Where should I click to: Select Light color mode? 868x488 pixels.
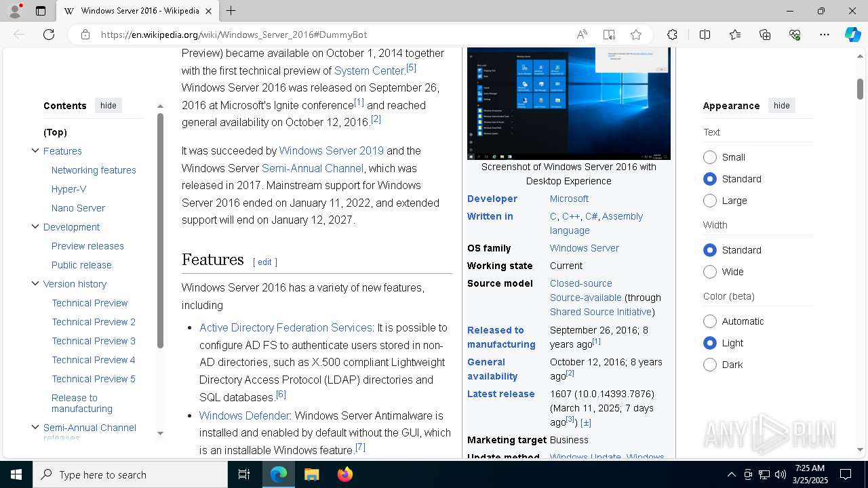tap(710, 343)
